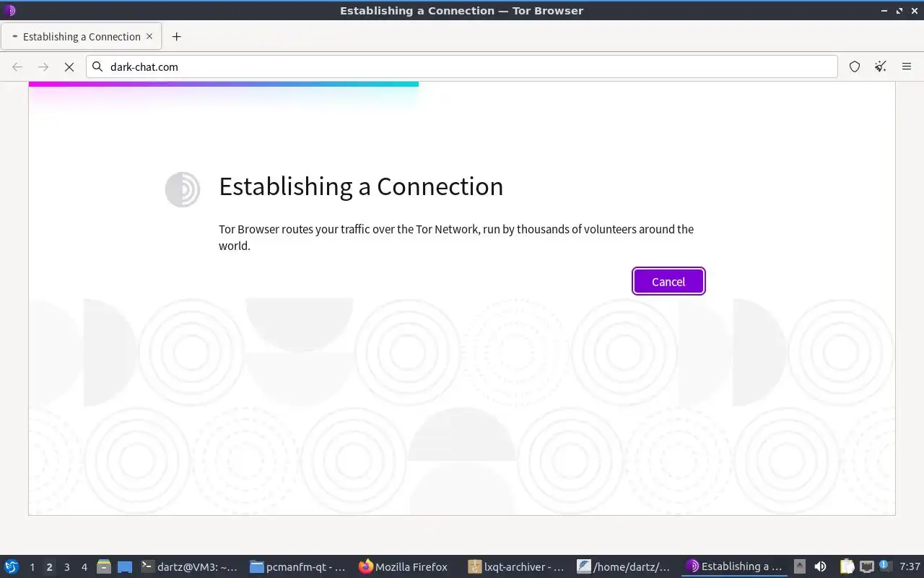Maximize the Tor Browser window

[899, 10]
